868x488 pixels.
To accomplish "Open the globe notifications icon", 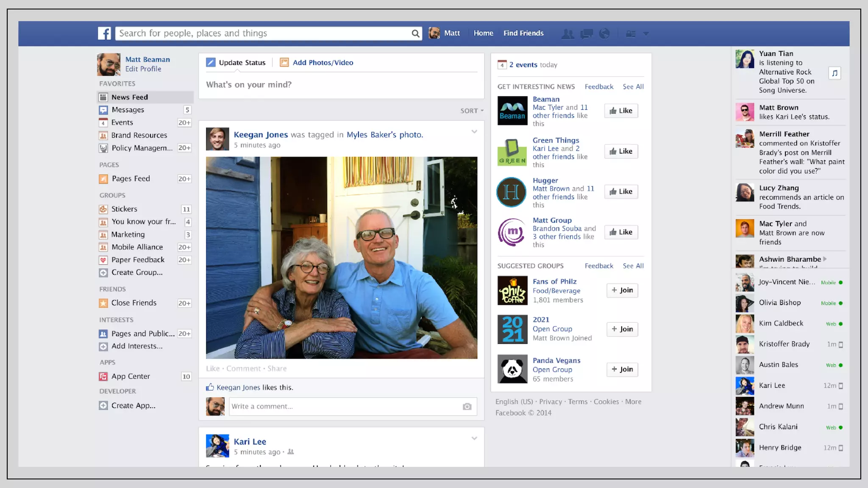I will tap(604, 33).
